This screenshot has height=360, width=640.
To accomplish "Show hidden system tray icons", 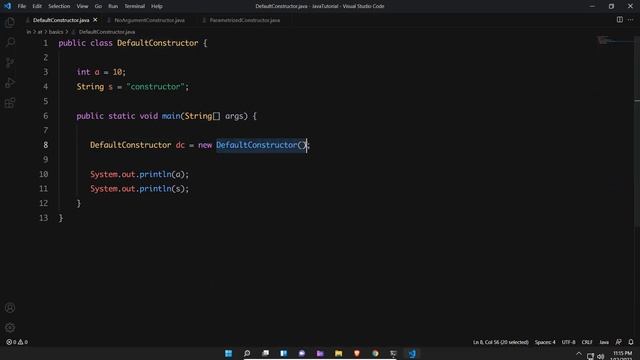I will tap(579, 354).
